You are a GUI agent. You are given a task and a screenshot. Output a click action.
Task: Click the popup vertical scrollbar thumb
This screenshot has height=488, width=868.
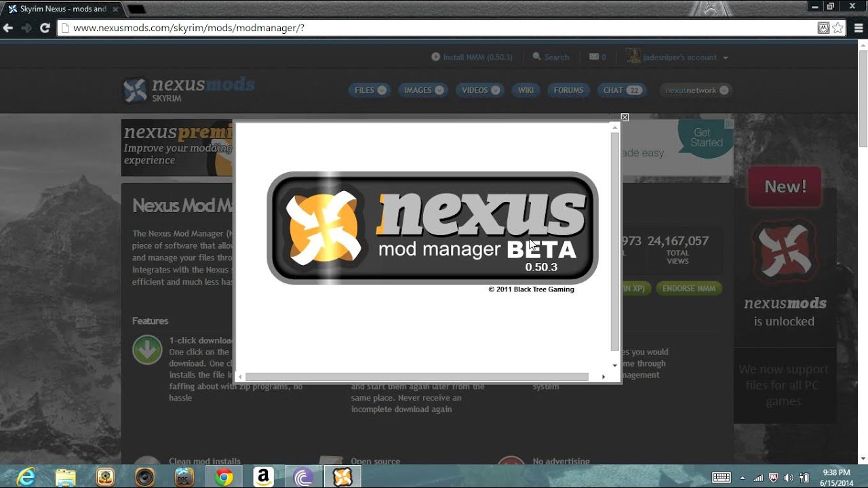pos(614,241)
